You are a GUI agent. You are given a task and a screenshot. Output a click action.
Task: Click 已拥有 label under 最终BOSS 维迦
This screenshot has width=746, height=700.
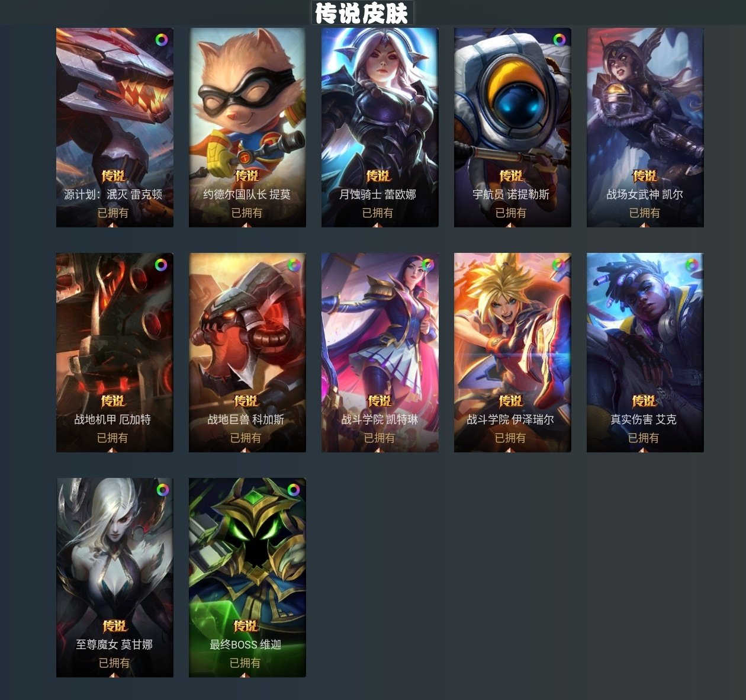[x=245, y=663]
